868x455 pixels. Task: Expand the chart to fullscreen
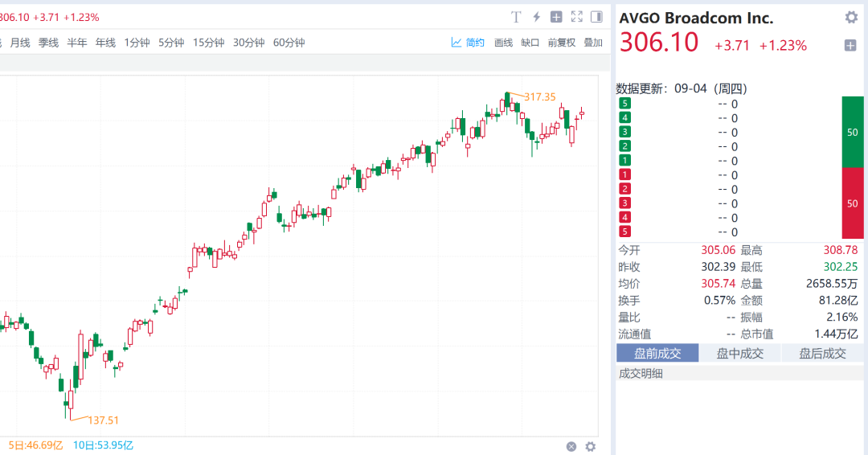click(x=576, y=17)
